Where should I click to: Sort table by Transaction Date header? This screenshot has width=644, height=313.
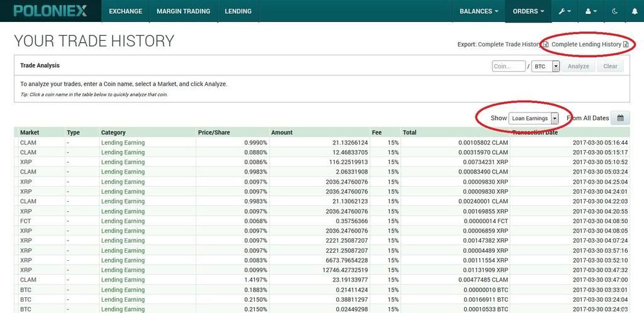(535, 133)
